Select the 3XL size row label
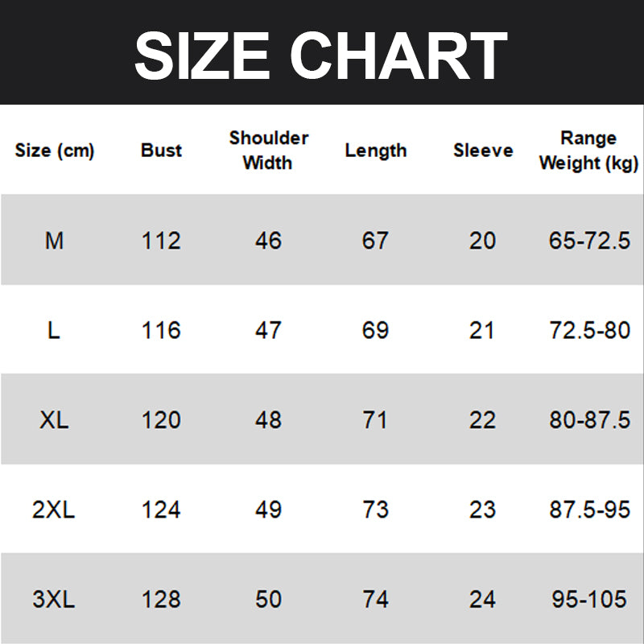 click(x=54, y=600)
